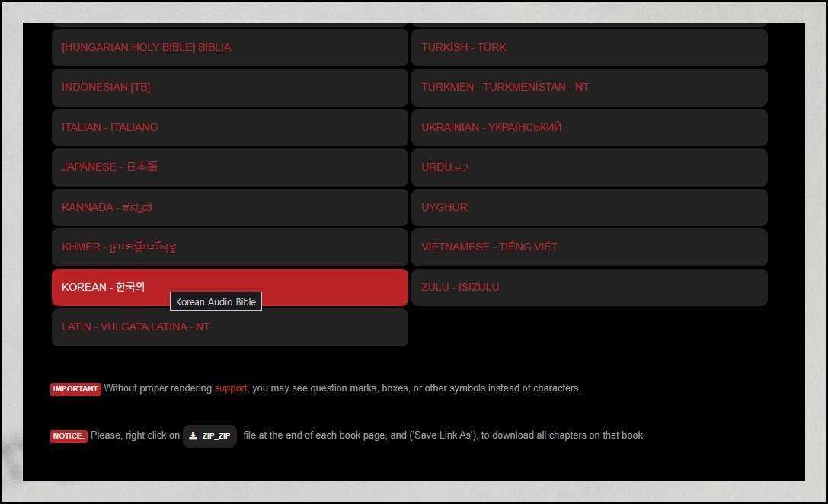This screenshot has height=504, width=828.
Task: Click the red NOTICE badge
Action: click(69, 436)
